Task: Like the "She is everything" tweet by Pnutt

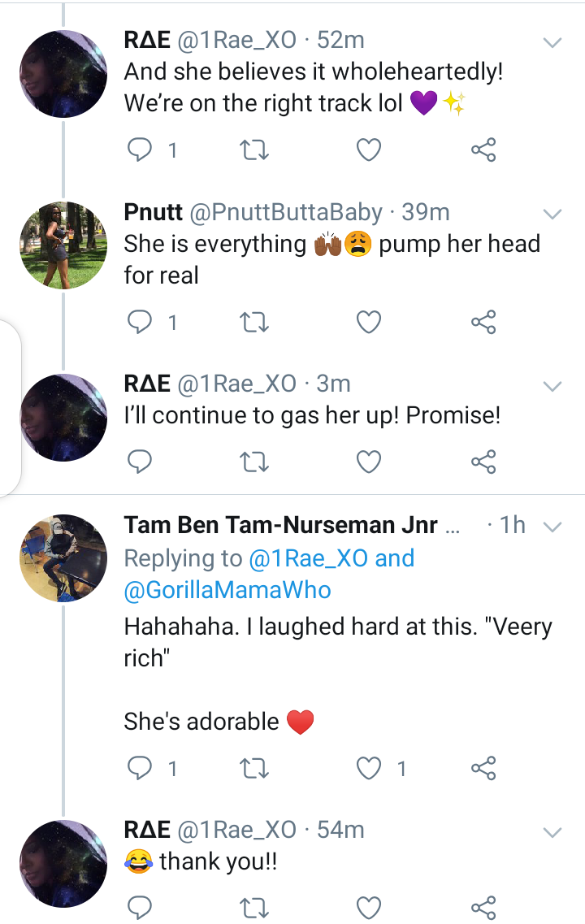Action: tap(369, 323)
